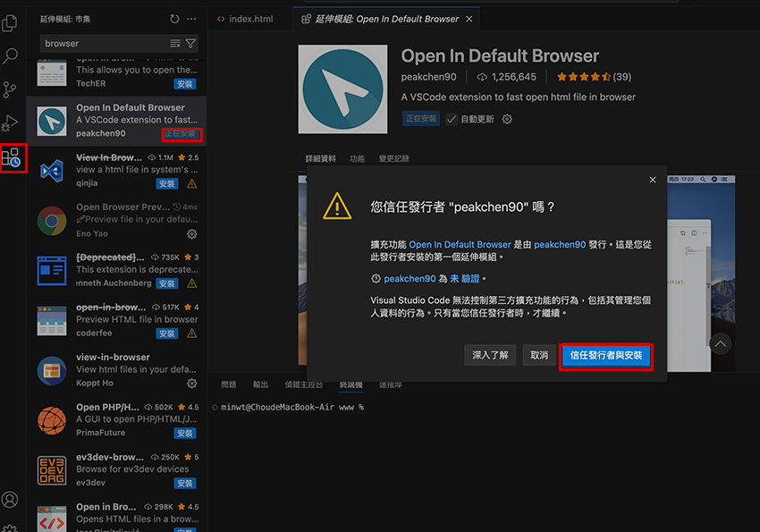Install the Open PHP/HTML extension by PrimaFuture
The height and width of the screenshot is (532, 760).
tap(185, 434)
